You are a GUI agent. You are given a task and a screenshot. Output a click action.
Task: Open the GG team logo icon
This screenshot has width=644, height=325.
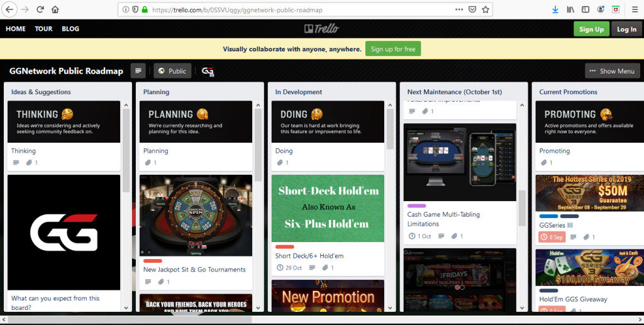(x=208, y=72)
